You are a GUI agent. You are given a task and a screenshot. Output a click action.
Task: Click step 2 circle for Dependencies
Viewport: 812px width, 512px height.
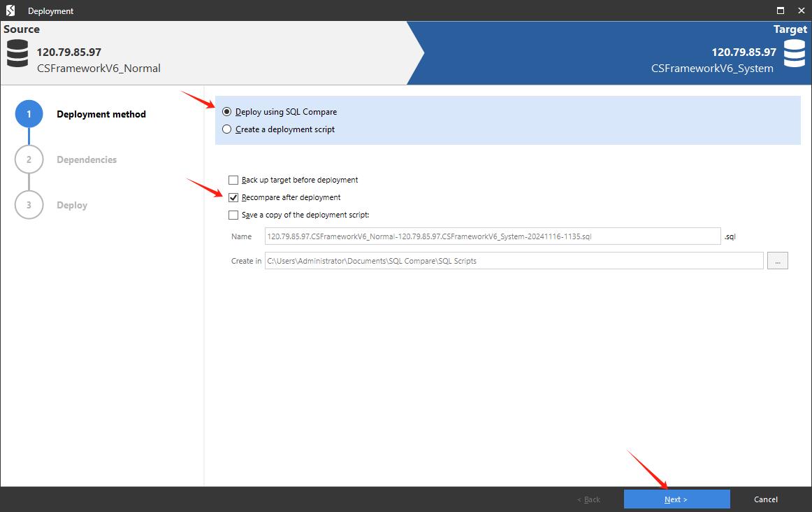tap(29, 159)
